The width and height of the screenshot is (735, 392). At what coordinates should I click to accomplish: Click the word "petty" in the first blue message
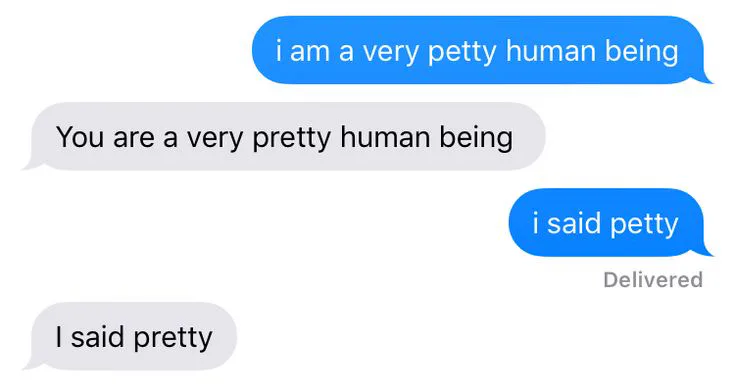click(462, 52)
